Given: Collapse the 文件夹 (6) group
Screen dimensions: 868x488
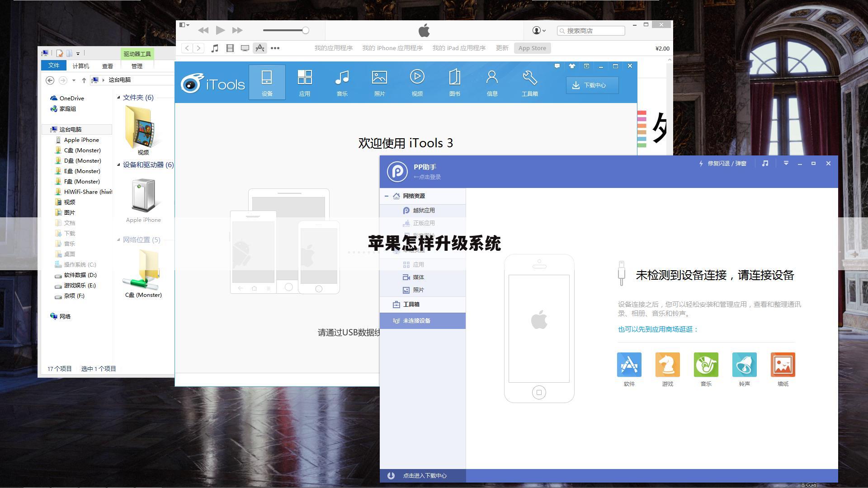Looking at the screenshot, I should click(x=118, y=98).
